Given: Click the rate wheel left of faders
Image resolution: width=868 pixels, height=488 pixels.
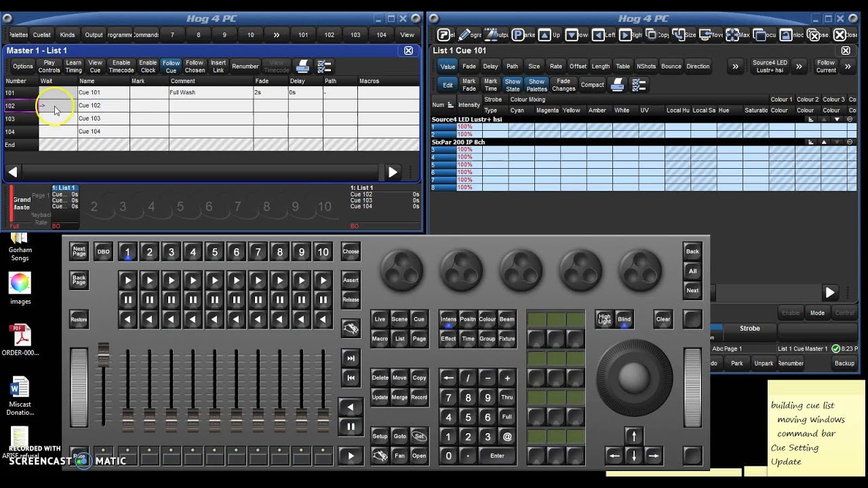Looking at the screenshot, I should [x=79, y=387].
